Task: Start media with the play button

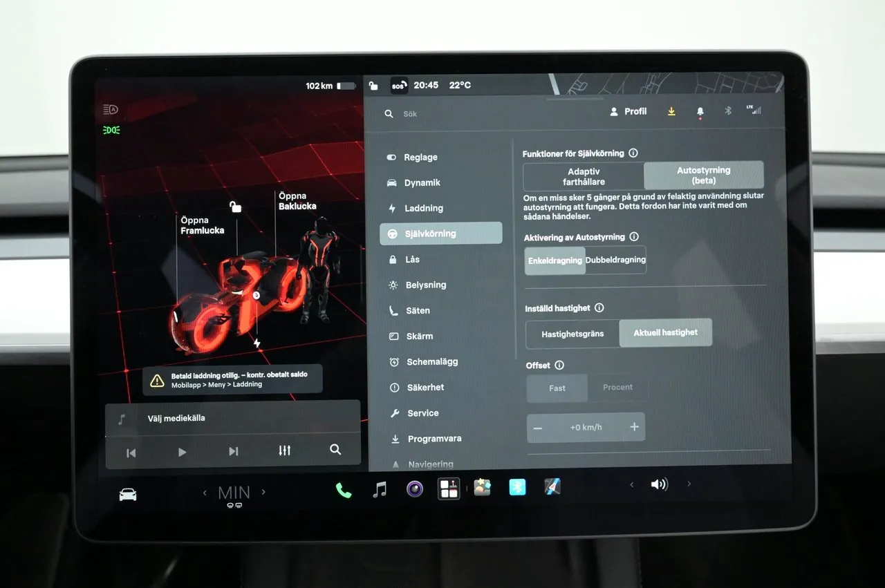Action: pyautogui.click(x=182, y=452)
